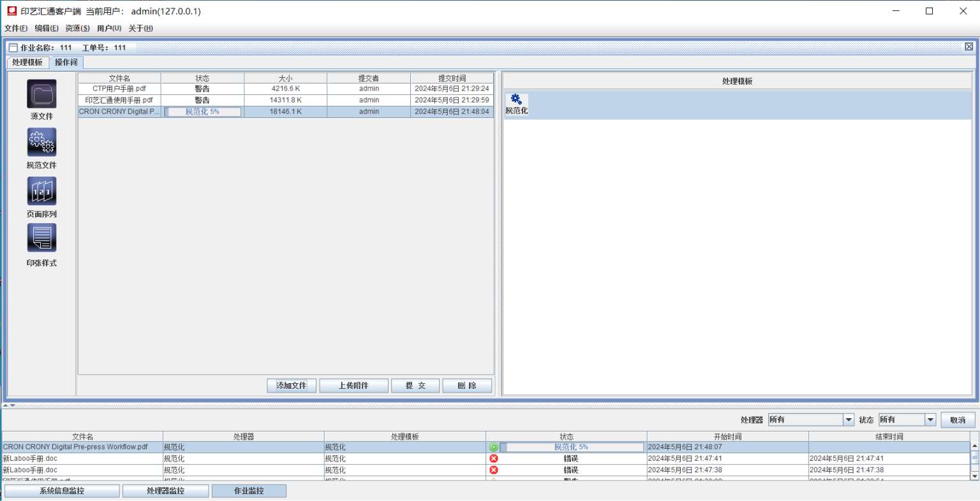Viewport: 980px width, 501px height.
Task: Open the 关于 menu
Action: (x=140, y=28)
